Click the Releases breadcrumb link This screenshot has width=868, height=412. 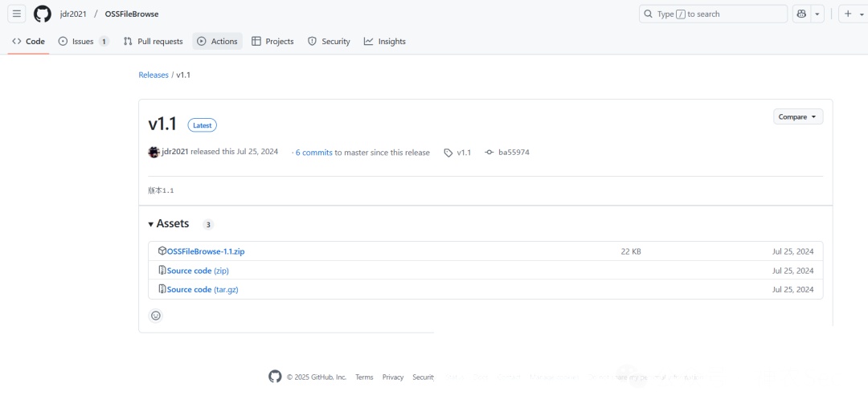(154, 75)
